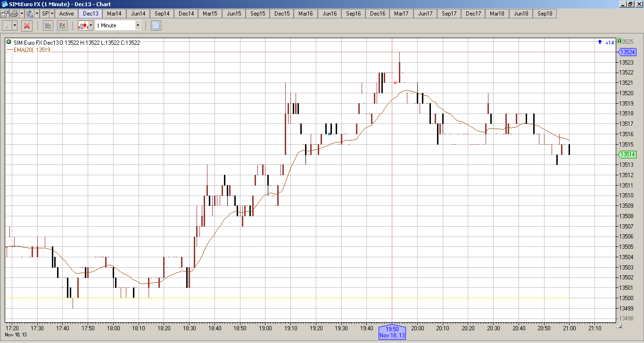Open the Sep15 contract tab
The width and height of the screenshot is (644, 343).
[258, 14]
